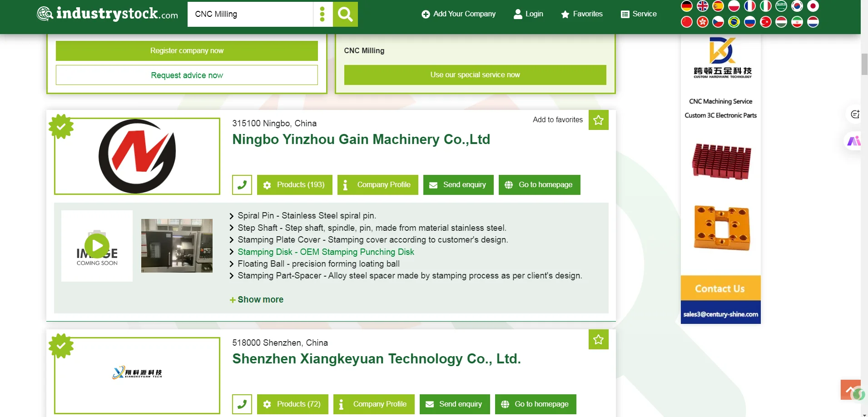
Task: Click the Ningbo Yinzhou company logo thumbnail
Action: coord(137,156)
